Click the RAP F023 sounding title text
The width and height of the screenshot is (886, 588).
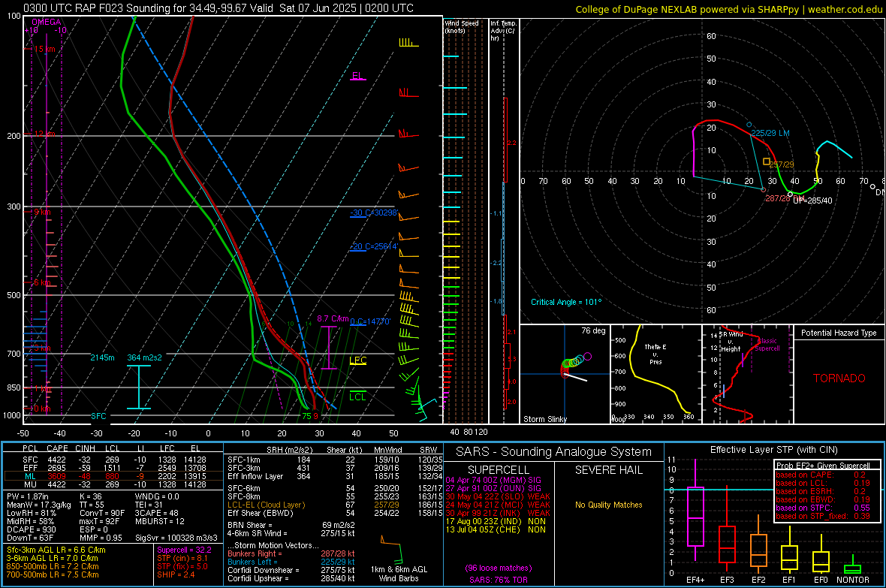pyautogui.click(x=218, y=8)
